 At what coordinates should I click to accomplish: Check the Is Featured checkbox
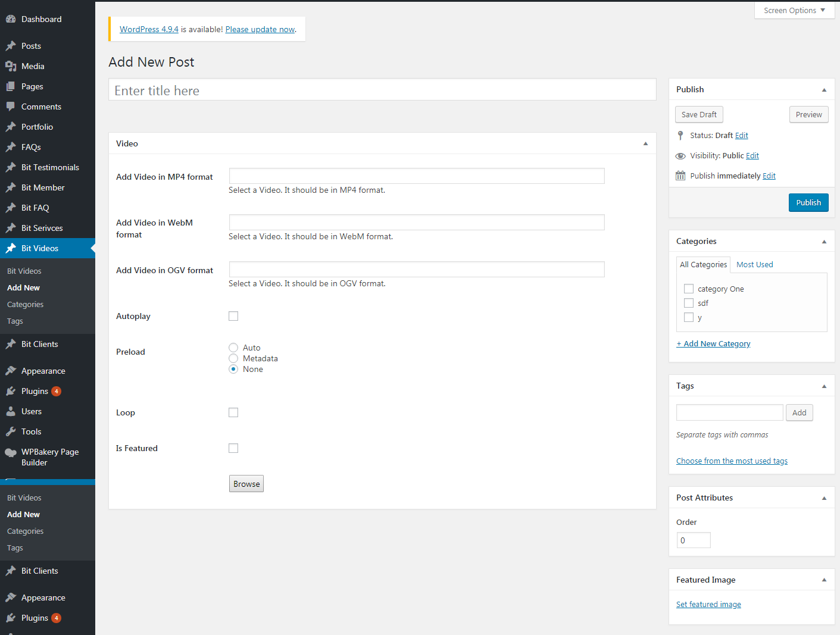click(233, 448)
